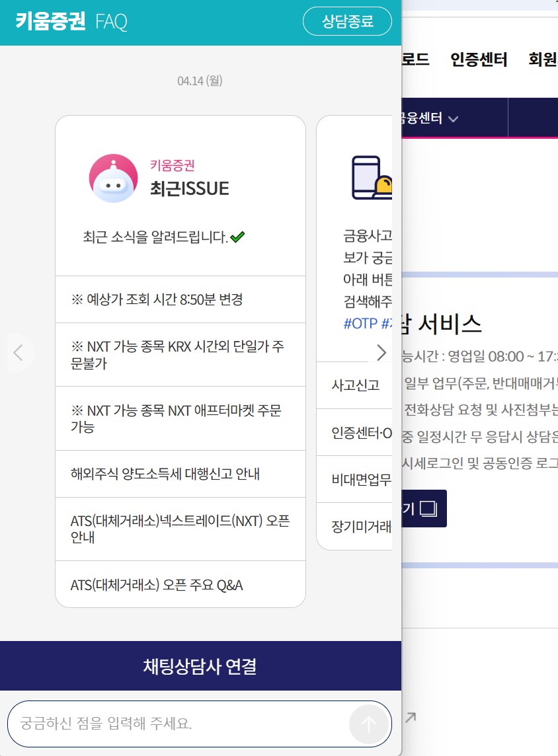Open 예상가 조회 시간 8:50분 변경 notice
The height and width of the screenshot is (756, 558).
(180, 299)
